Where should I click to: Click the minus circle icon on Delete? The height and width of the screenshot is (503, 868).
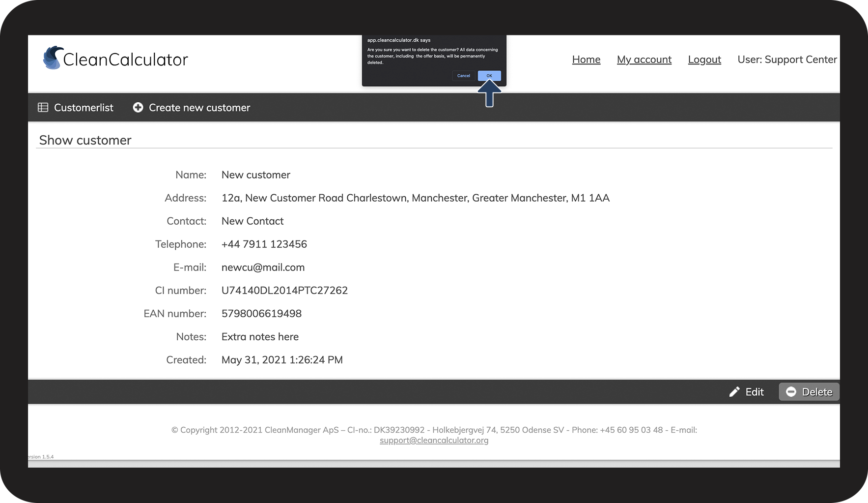click(x=791, y=392)
